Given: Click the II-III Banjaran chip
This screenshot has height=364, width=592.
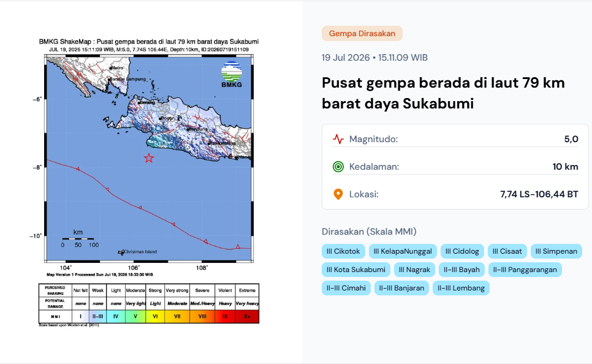Looking at the screenshot, I should [x=402, y=288].
